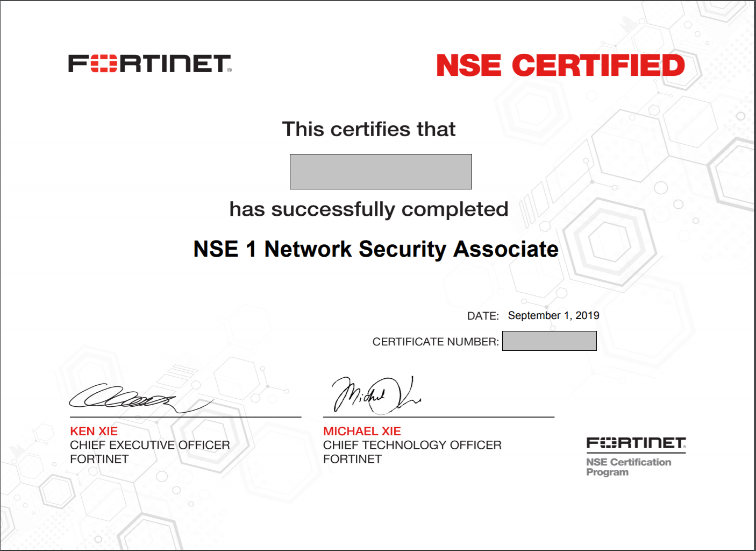Click FORTINET text below Chief Executive Officer
The height and width of the screenshot is (551, 756).
[x=99, y=459]
